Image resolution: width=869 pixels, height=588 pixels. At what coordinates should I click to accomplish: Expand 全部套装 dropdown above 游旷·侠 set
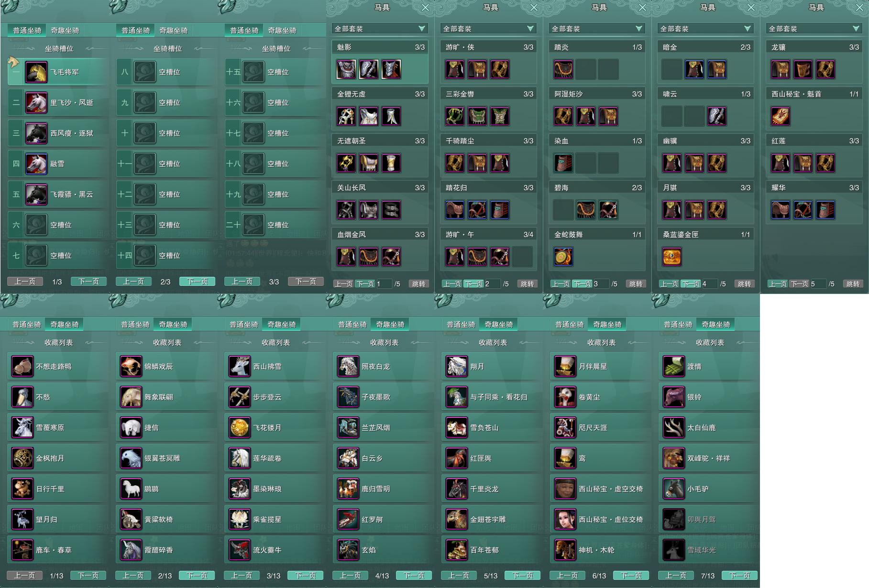(x=488, y=29)
